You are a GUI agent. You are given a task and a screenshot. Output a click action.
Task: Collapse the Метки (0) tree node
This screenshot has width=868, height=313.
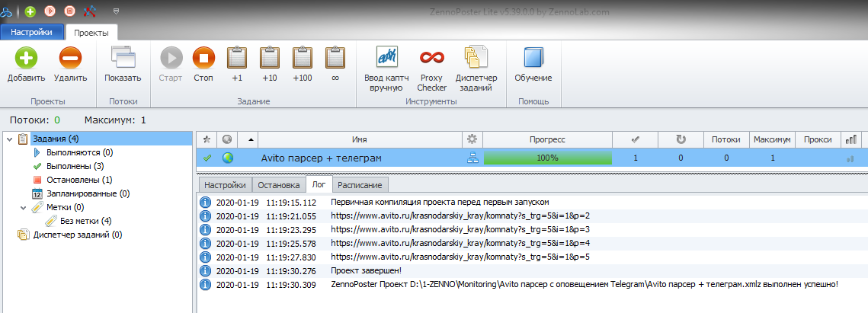(24, 208)
